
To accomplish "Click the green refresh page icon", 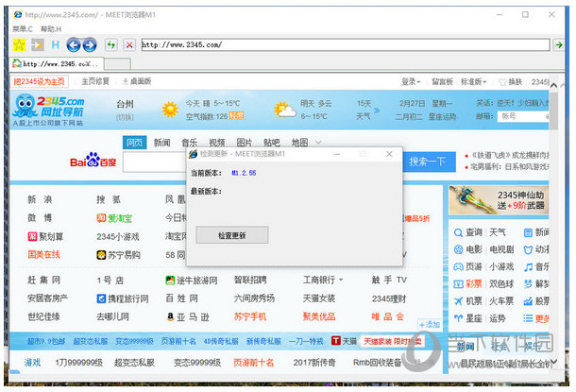I will point(110,44).
